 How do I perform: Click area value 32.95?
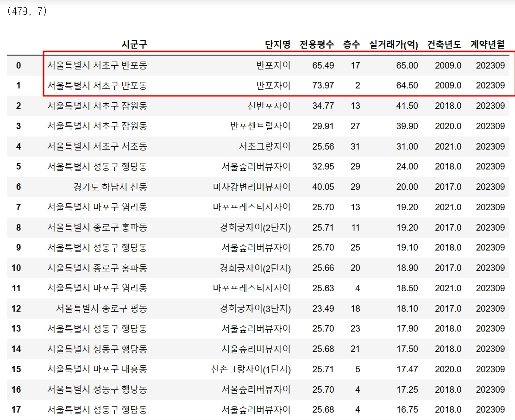click(323, 167)
